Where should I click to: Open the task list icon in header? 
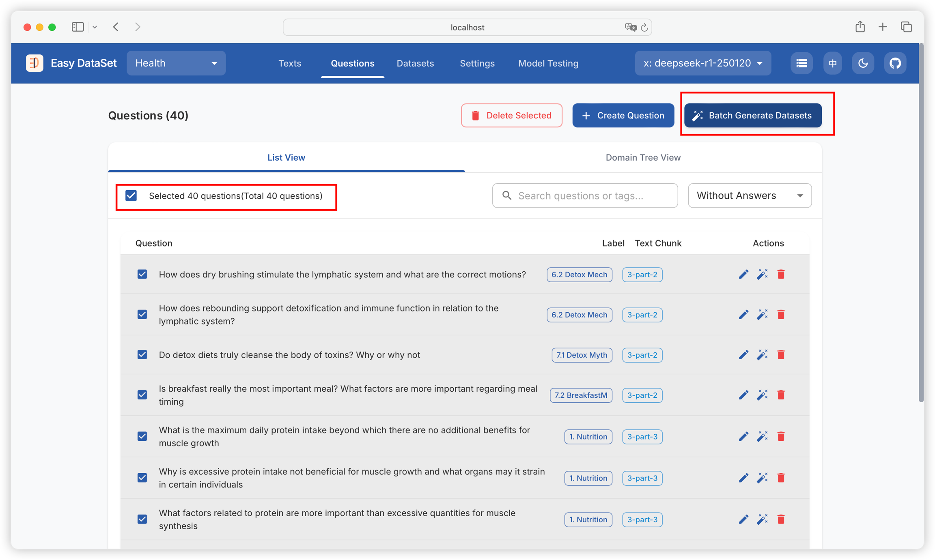[x=801, y=63]
